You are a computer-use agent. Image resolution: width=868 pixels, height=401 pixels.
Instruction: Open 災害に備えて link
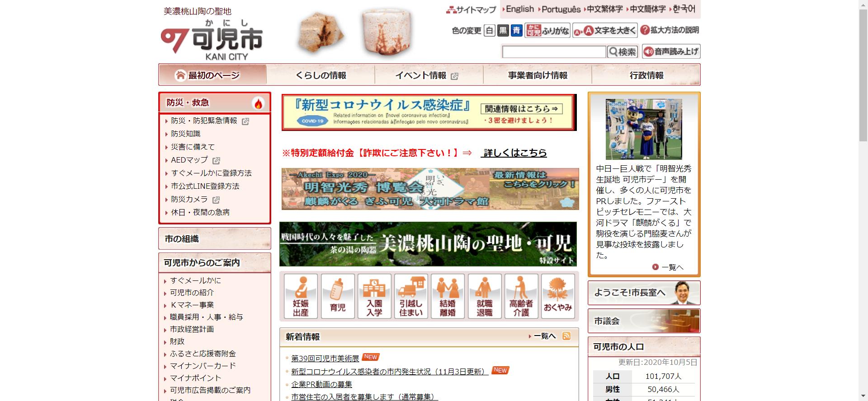(x=193, y=147)
